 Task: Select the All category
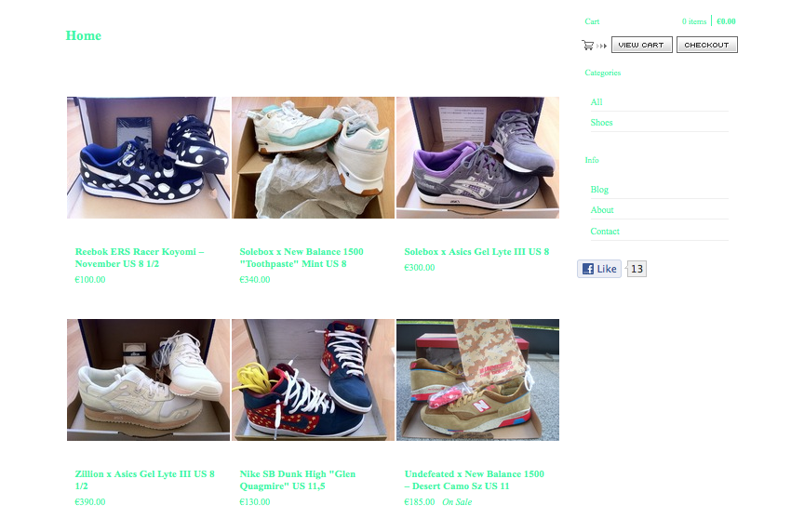pos(597,102)
